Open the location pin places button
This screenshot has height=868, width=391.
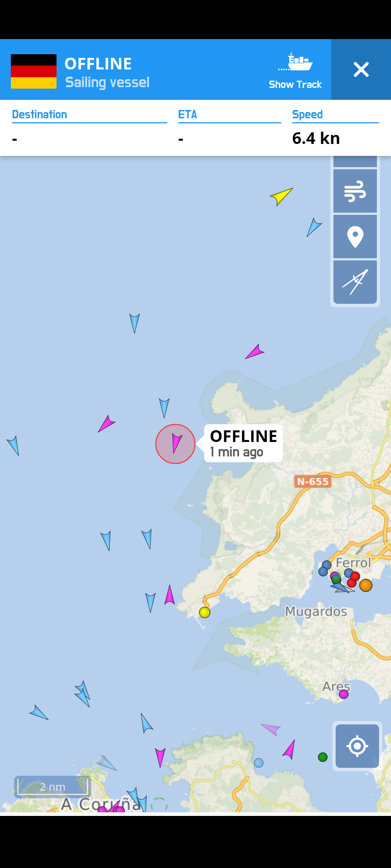point(355,237)
